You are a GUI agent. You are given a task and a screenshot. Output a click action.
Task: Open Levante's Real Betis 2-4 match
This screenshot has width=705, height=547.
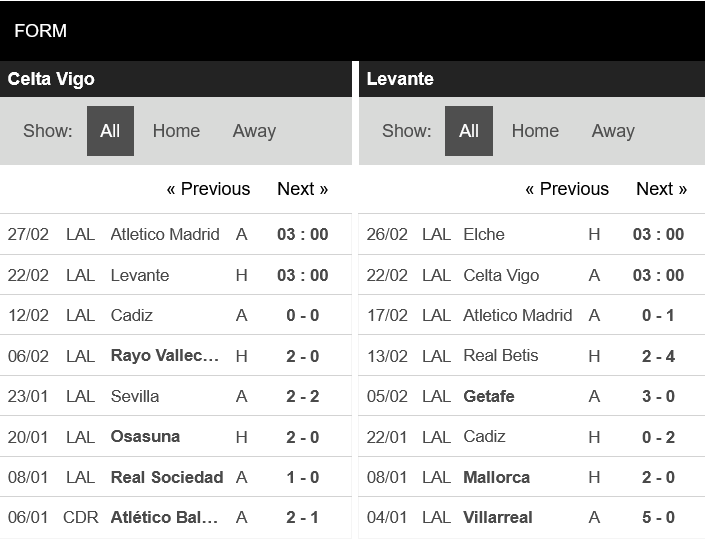point(532,356)
